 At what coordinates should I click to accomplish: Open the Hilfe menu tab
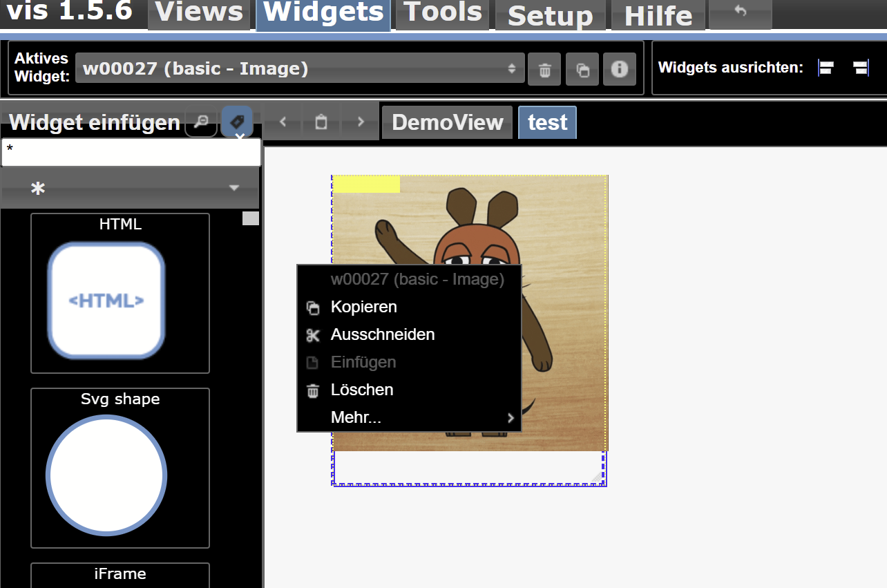[x=658, y=15]
